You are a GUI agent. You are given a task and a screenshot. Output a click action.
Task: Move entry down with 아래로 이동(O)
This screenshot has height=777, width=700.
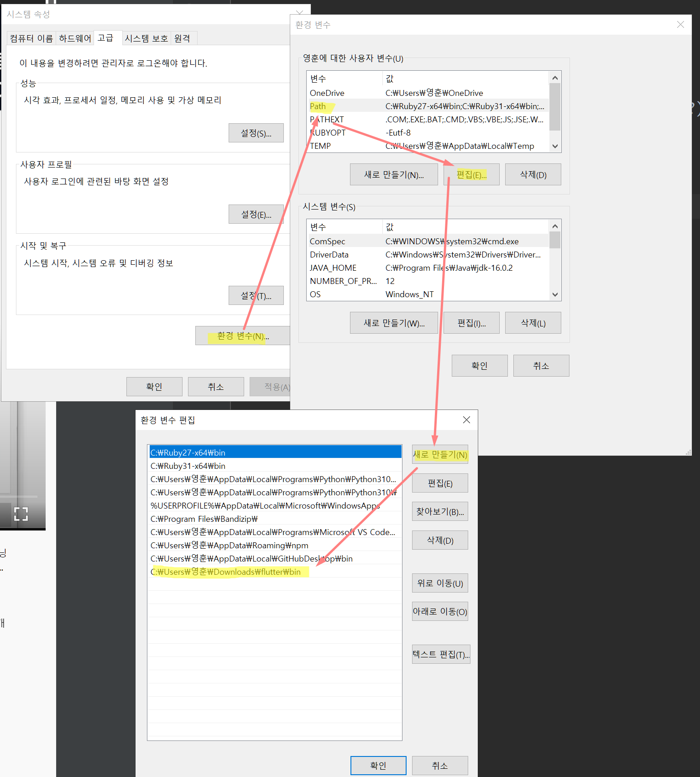point(439,612)
